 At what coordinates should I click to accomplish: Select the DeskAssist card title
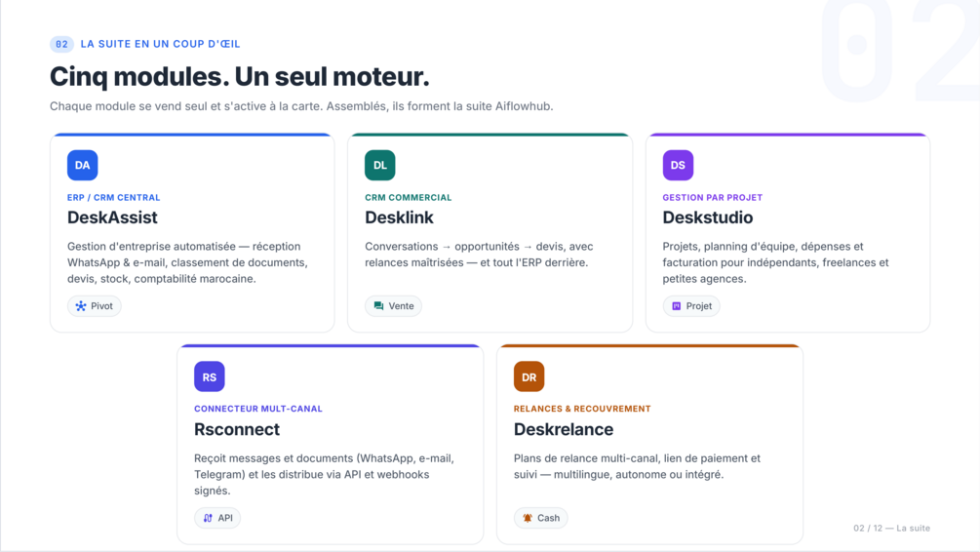tap(112, 217)
